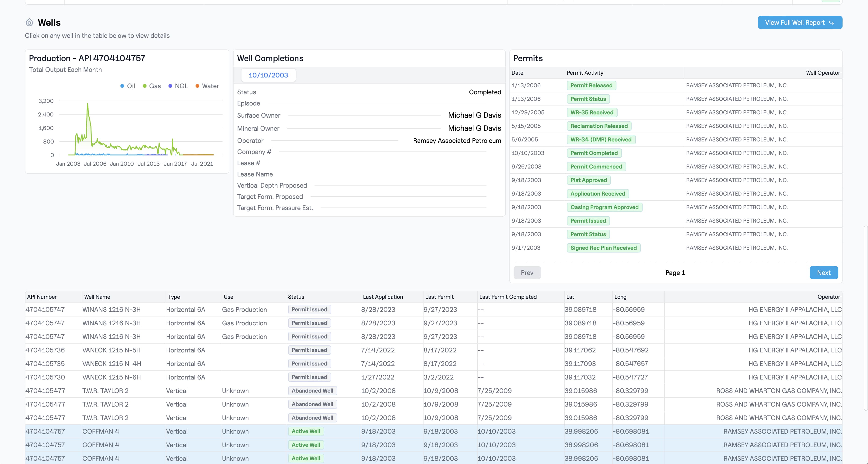
Task: Click arrow icon on View Full Well Report
Action: pyautogui.click(x=832, y=23)
